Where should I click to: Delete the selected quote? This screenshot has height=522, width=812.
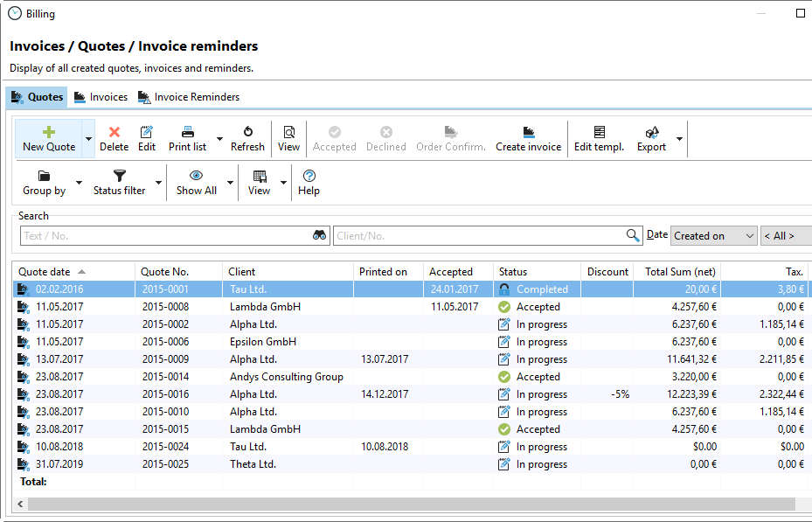click(x=114, y=138)
